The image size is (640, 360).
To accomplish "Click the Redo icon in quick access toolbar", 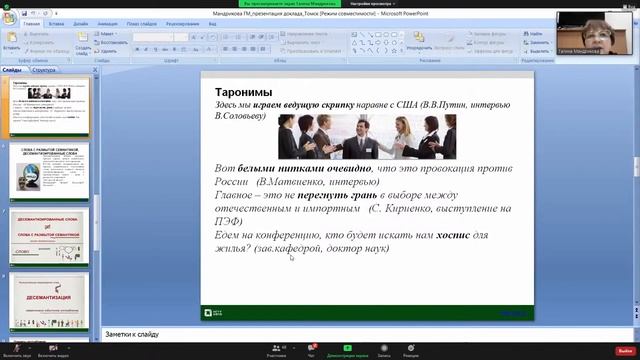I will pos(45,13).
